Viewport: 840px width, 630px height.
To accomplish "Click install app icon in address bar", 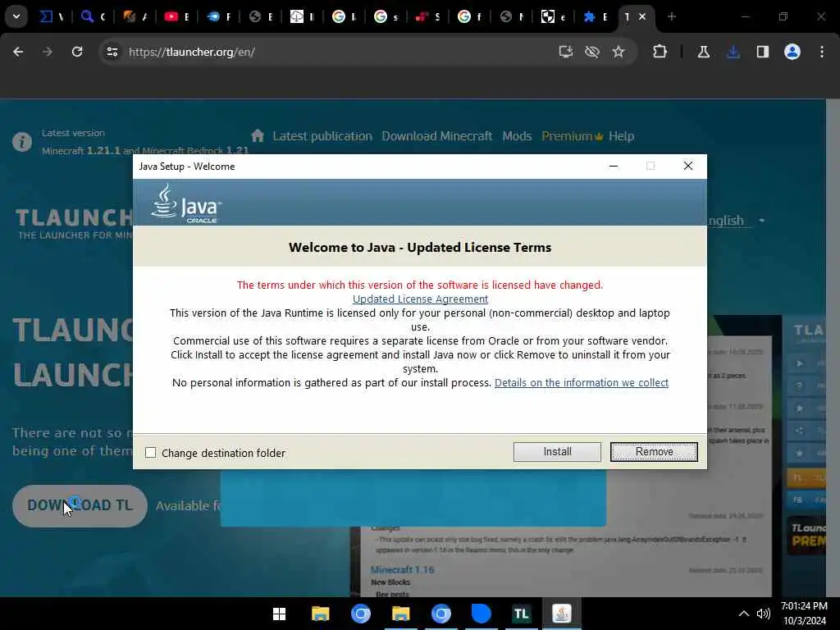I will [566, 52].
